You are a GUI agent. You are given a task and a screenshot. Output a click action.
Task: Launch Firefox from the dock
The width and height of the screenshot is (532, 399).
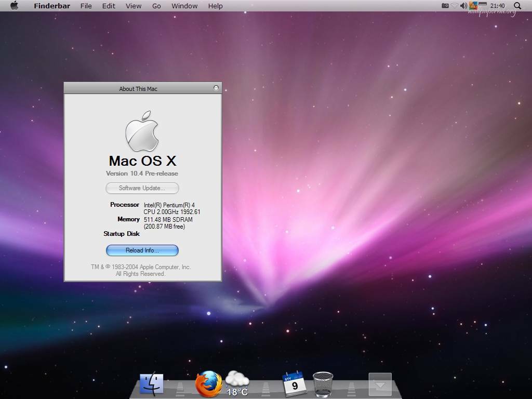[208, 384]
